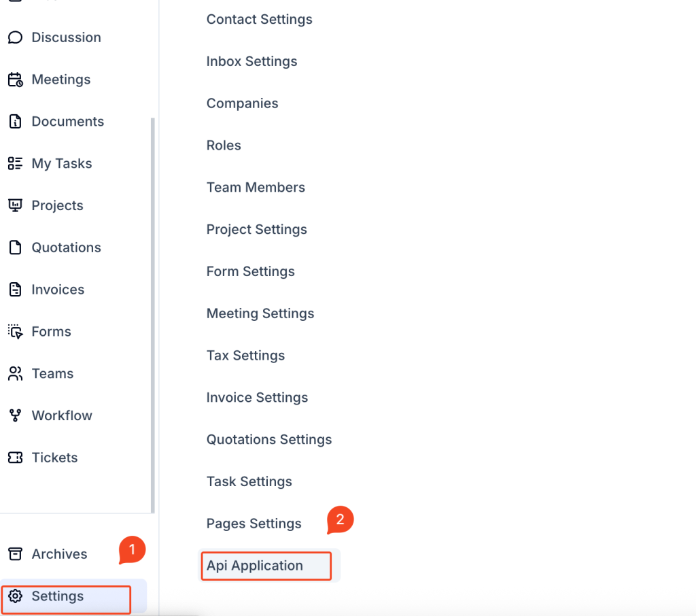Click the My Tasks list icon
Viewport: 696px width, 616px height.
15,164
